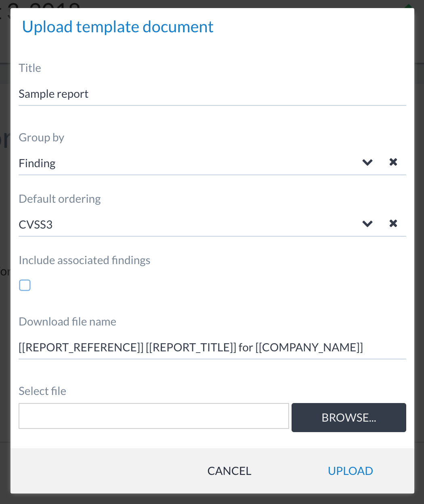Focus the Title field containing Sample report

[x=212, y=94]
